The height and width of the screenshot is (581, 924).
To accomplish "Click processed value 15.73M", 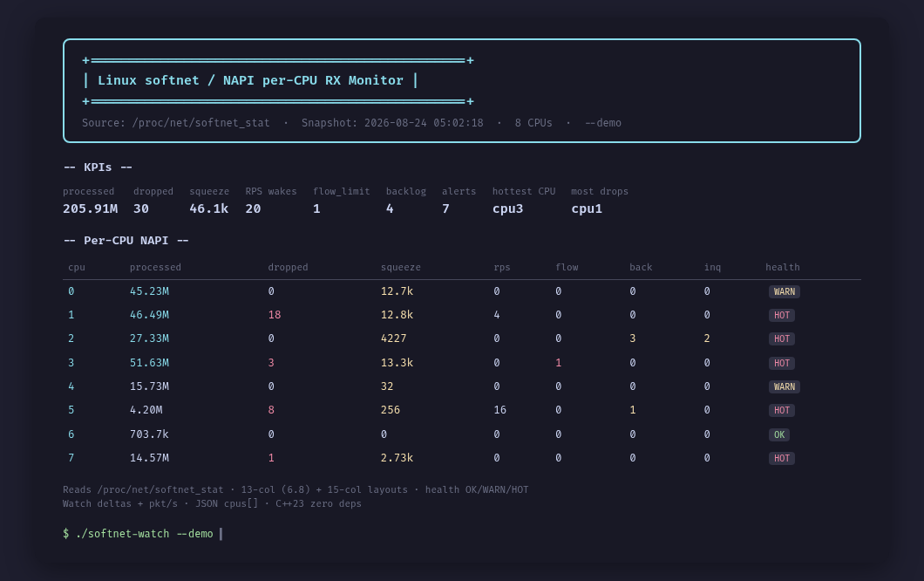I will [149, 386].
